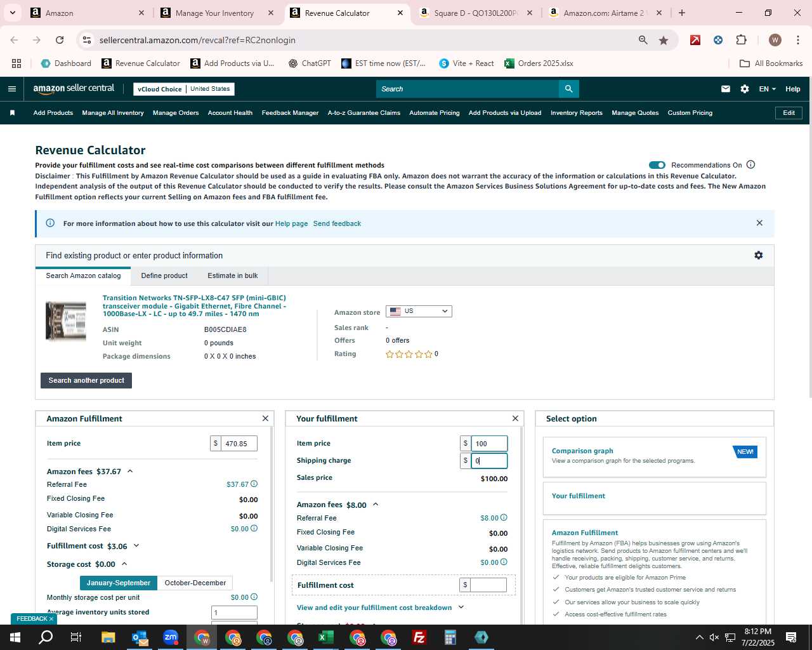Bookmark this page with the star icon
This screenshot has height=650, width=812.
click(x=664, y=40)
